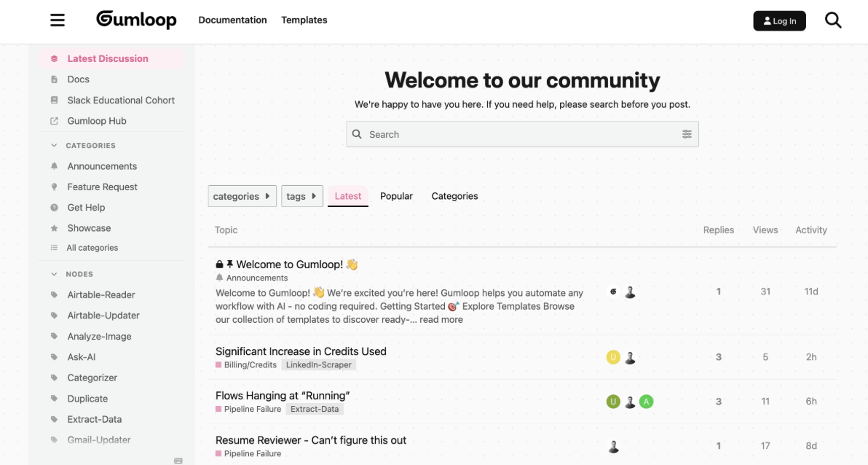Click the All categories list icon
Screen dimensions: 868x465
tap(54, 248)
